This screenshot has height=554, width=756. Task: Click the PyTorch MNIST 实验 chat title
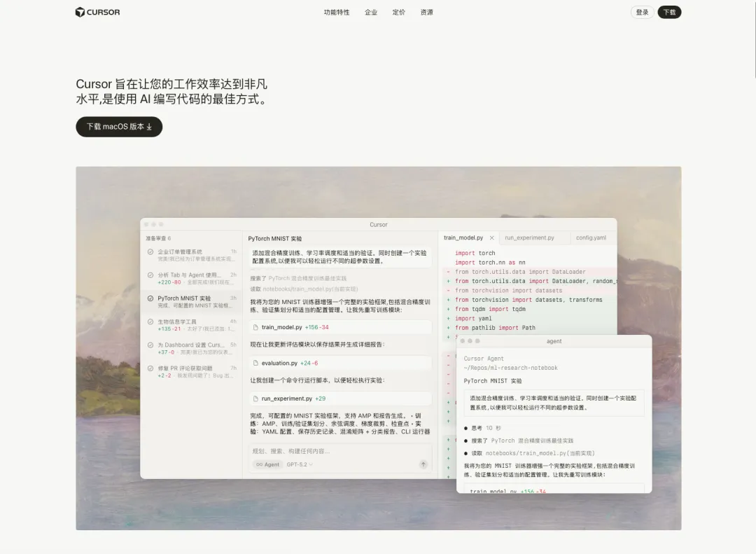coord(275,238)
